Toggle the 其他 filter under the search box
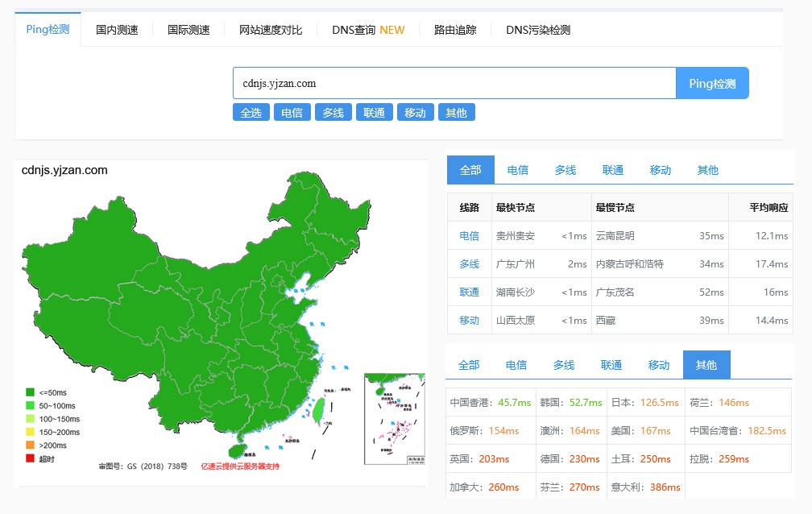The image size is (812, 514). pyautogui.click(x=456, y=113)
